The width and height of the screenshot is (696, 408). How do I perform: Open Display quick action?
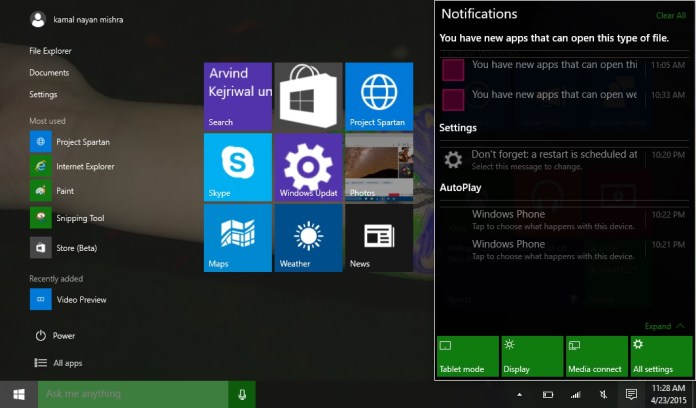[532, 357]
